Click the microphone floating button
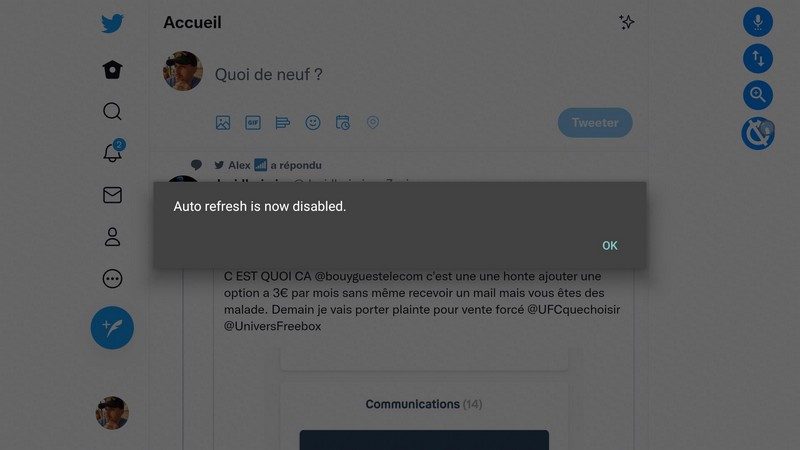 pos(758,22)
